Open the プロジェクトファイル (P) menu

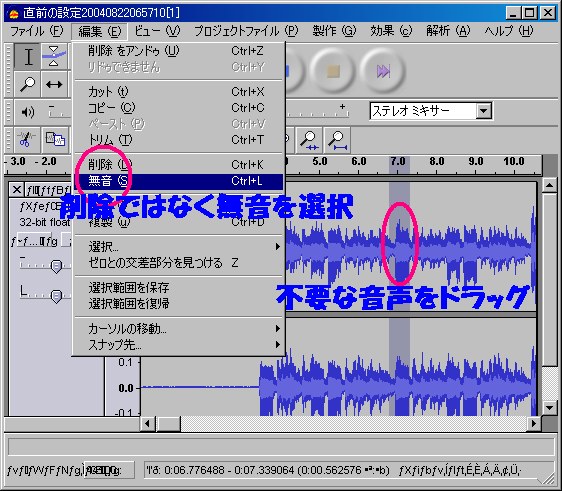click(x=246, y=32)
